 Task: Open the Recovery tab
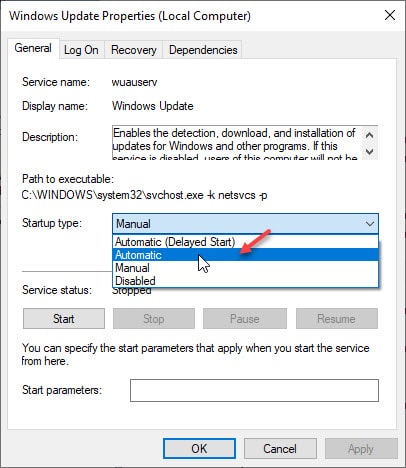[134, 50]
